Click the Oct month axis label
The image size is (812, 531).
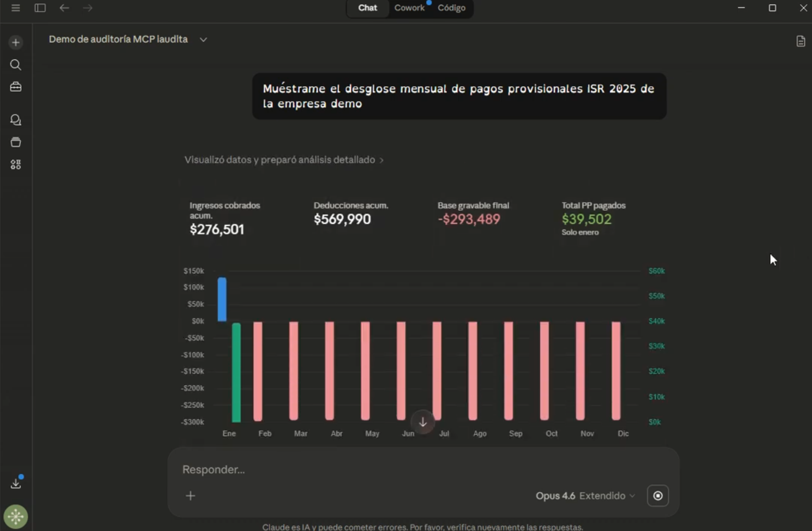tap(552, 434)
